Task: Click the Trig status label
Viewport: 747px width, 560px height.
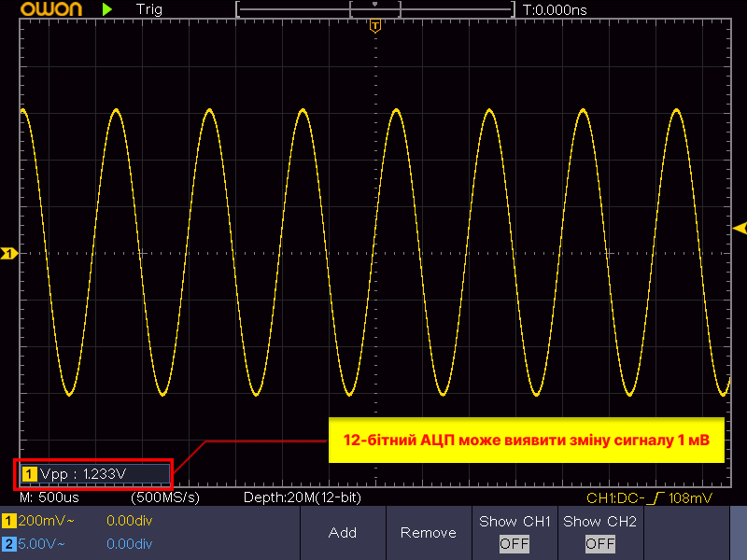Action: (148, 9)
